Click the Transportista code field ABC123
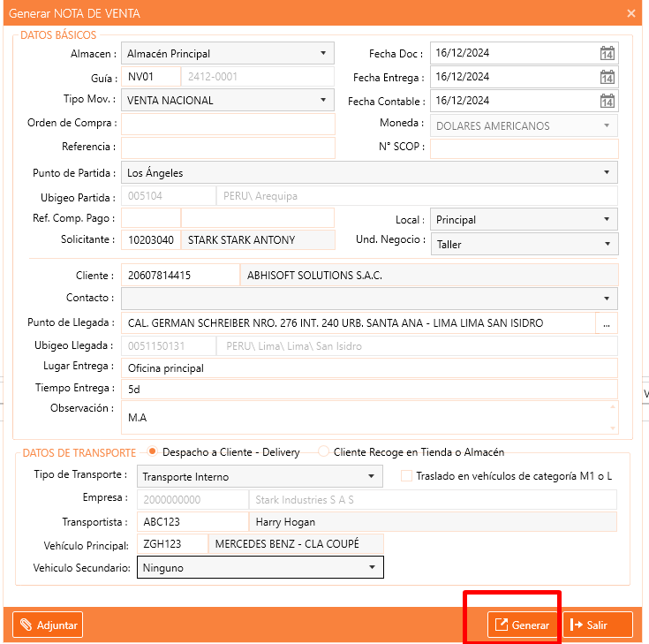The height and width of the screenshot is (644, 649). click(192, 522)
